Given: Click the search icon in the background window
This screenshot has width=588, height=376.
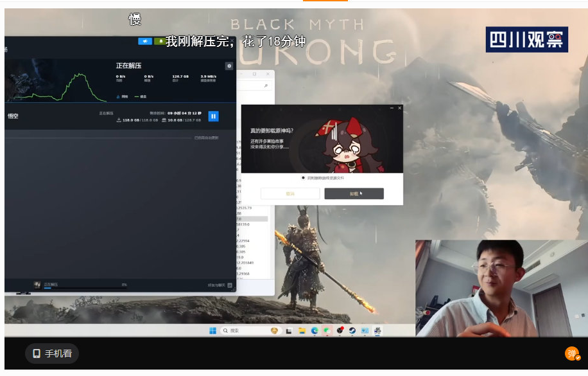Looking at the screenshot, I should pos(266,86).
